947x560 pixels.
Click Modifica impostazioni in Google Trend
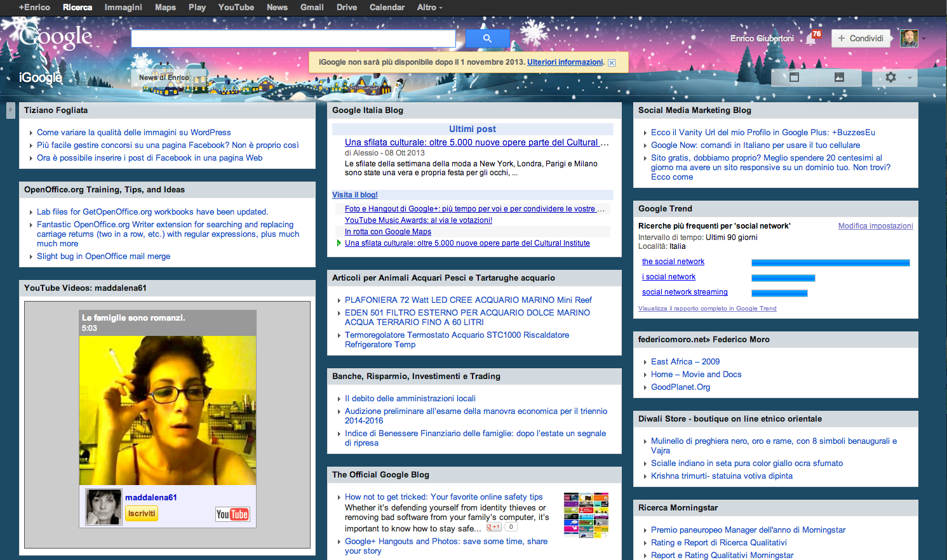click(x=876, y=226)
